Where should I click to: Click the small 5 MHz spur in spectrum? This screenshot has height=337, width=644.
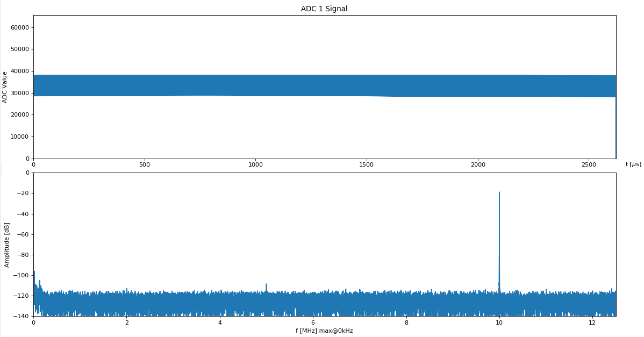pyautogui.click(x=266, y=288)
